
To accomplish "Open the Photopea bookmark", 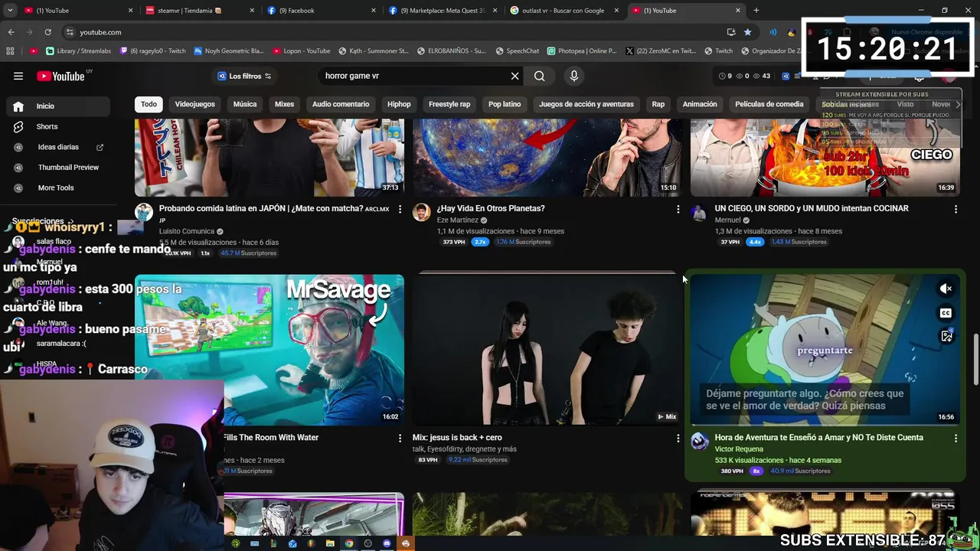I will [x=582, y=51].
